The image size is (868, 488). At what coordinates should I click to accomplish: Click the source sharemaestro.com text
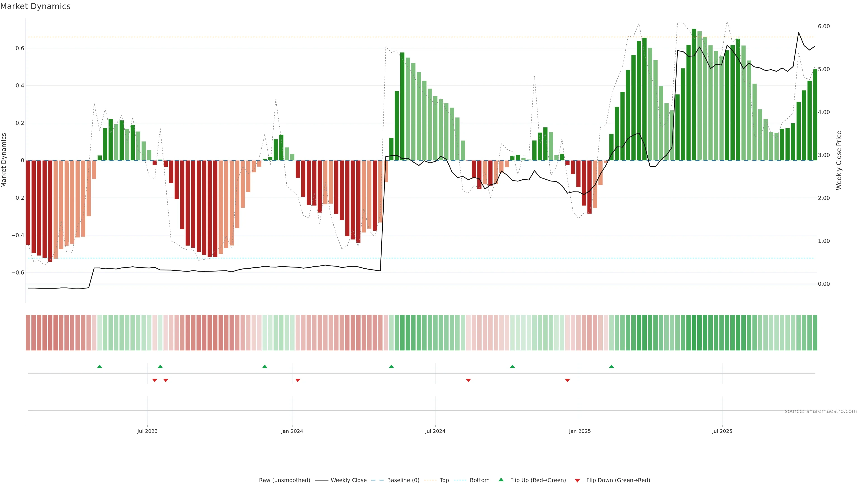pos(821,411)
